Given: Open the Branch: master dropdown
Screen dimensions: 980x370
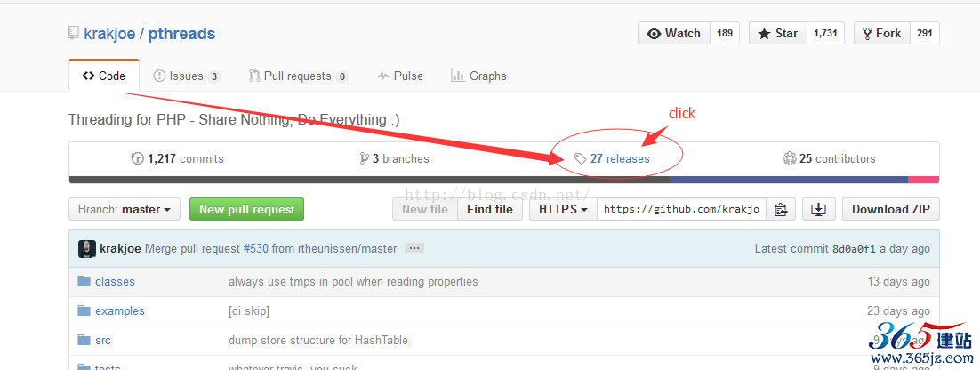Looking at the screenshot, I should 125,209.
